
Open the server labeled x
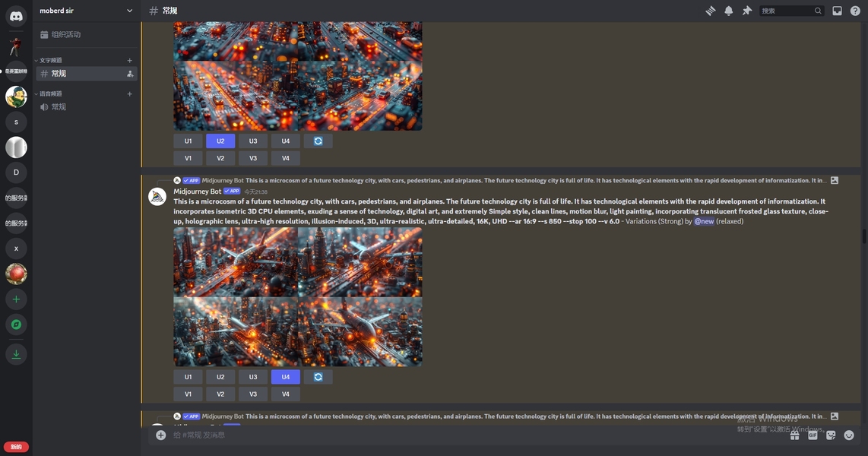coord(16,249)
